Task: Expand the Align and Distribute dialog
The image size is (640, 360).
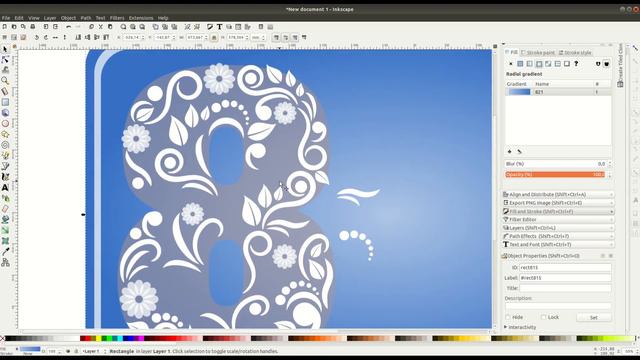Action: tap(558, 195)
